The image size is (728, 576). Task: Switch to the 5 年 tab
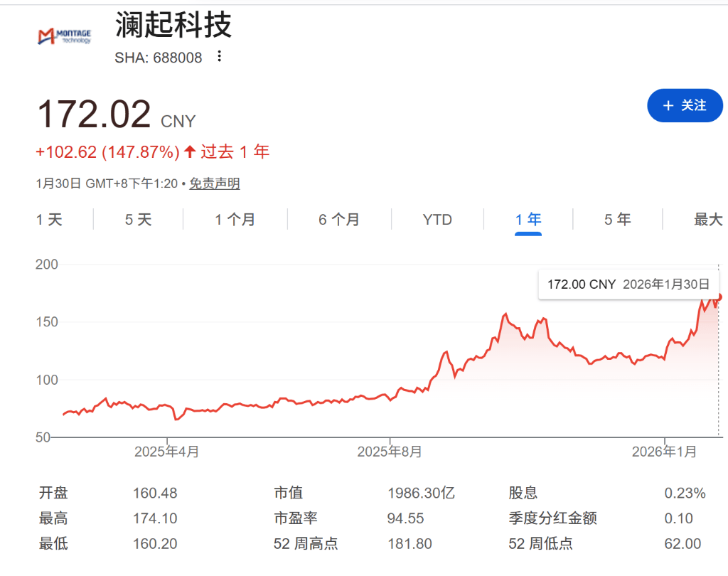click(617, 220)
